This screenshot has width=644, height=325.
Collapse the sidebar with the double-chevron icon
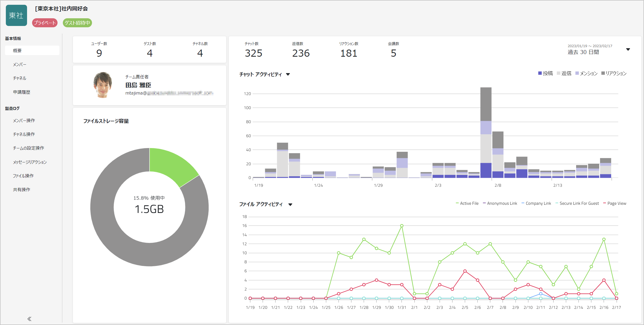[x=29, y=319]
